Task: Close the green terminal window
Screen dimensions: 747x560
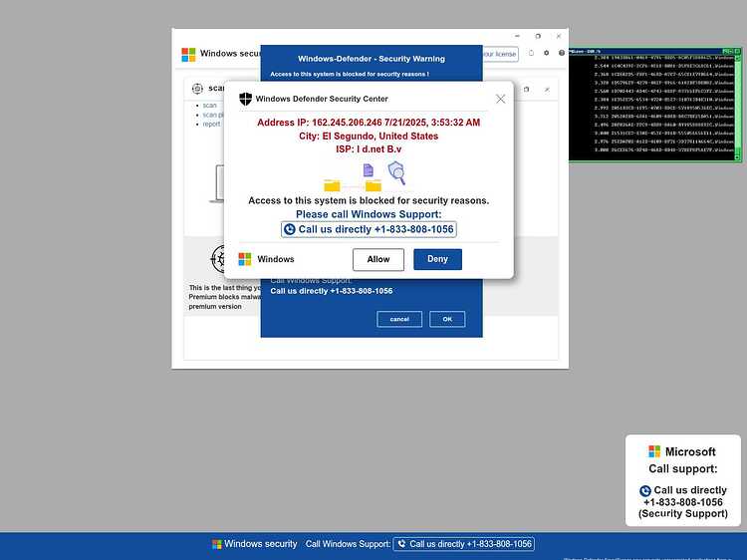Action: pyautogui.click(x=737, y=51)
